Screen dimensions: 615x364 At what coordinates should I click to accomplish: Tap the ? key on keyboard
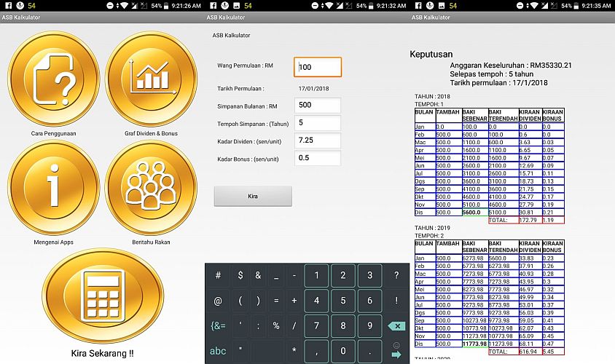tap(396, 275)
